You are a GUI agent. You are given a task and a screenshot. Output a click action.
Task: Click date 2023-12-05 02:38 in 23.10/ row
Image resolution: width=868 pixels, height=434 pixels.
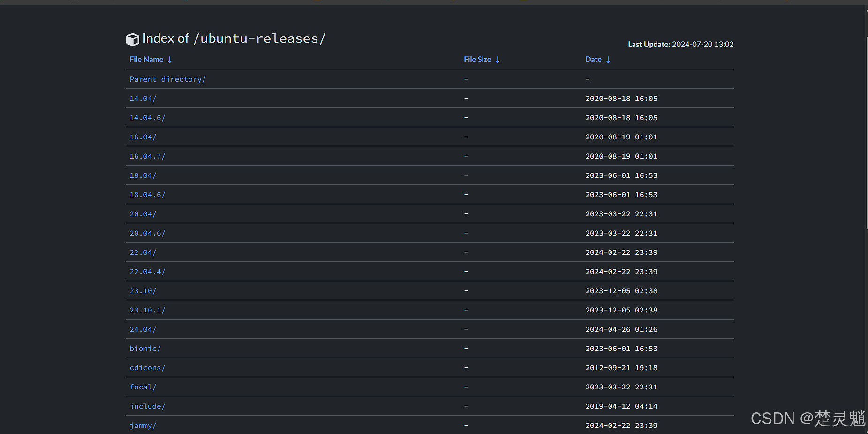pyautogui.click(x=621, y=291)
